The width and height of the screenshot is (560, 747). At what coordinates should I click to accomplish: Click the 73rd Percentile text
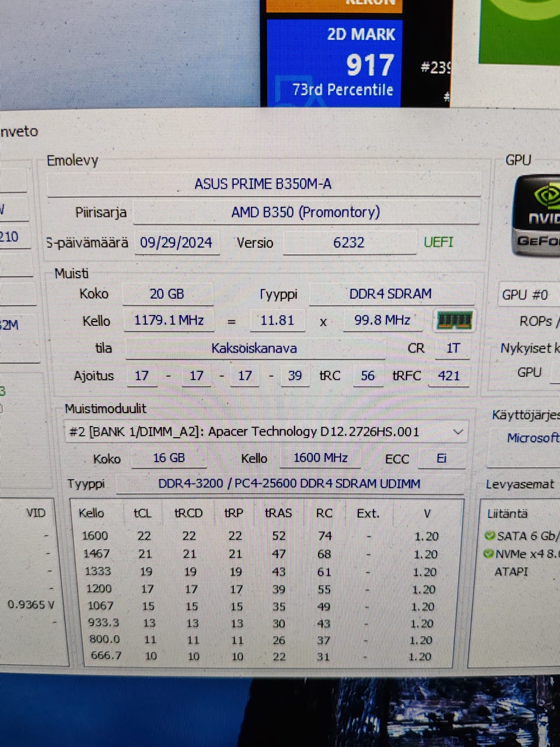click(x=343, y=90)
